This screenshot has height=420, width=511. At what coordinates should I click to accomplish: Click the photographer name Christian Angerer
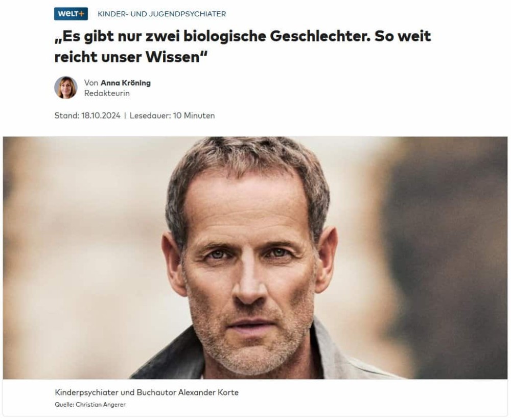(x=101, y=405)
